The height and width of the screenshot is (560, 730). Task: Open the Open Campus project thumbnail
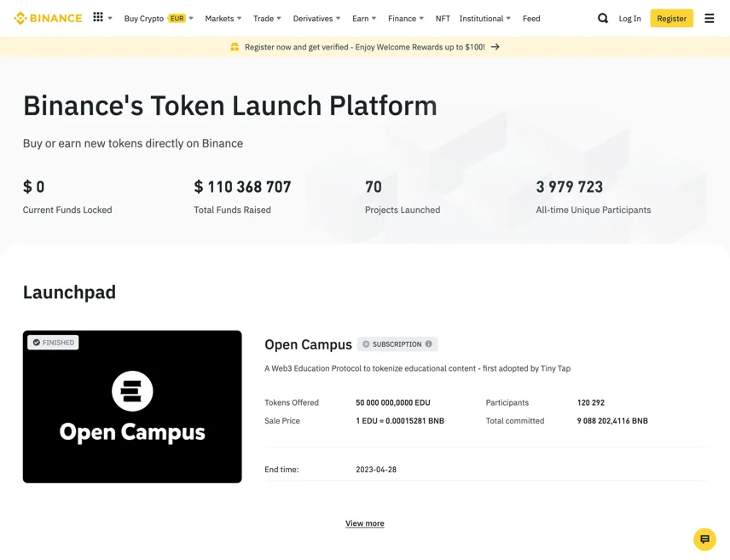[x=132, y=407]
